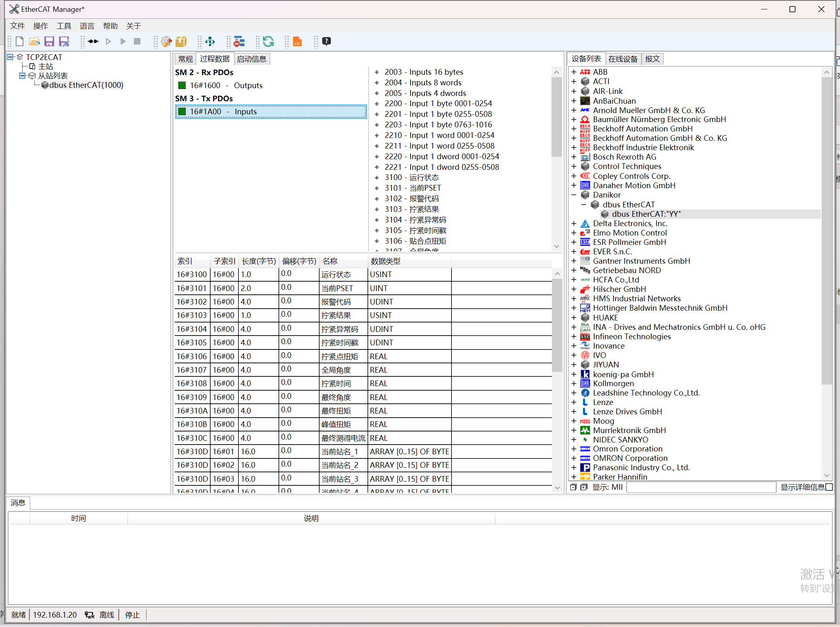The height and width of the screenshot is (627, 840).
Task: Click the purple Save icon
Action: (x=49, y=41)
